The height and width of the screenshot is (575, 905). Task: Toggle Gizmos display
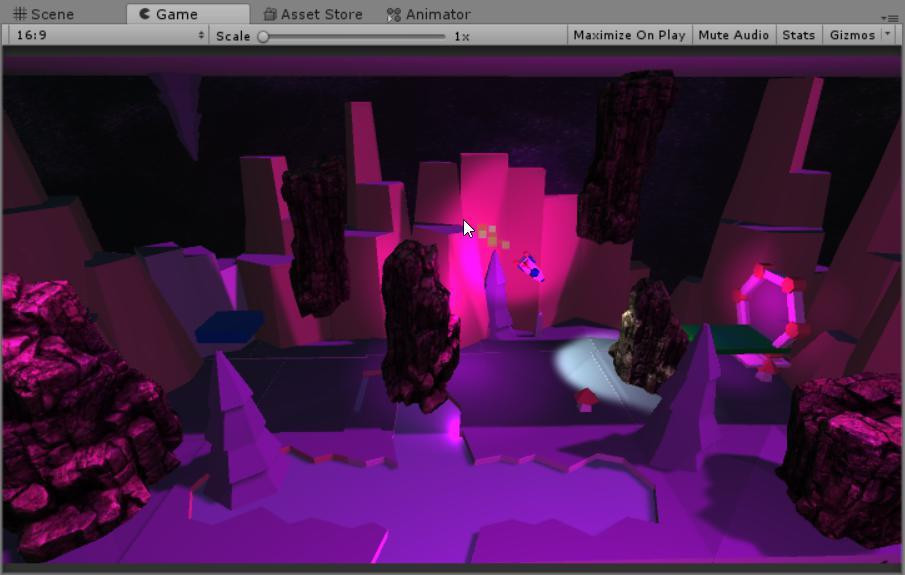852,35
